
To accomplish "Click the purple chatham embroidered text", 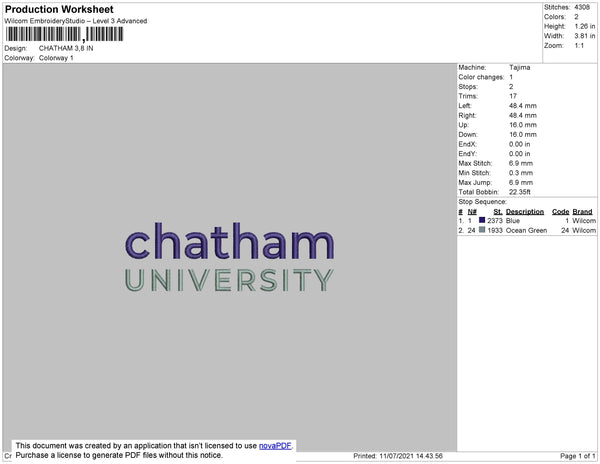I will pyautogui.click(x=230, y=241).
